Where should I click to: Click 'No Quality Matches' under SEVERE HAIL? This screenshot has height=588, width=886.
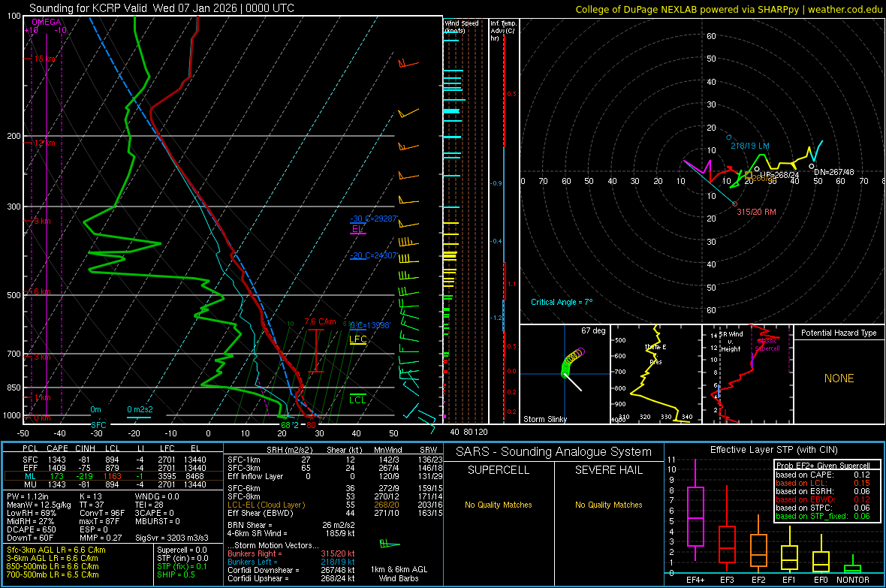(608, 505)
